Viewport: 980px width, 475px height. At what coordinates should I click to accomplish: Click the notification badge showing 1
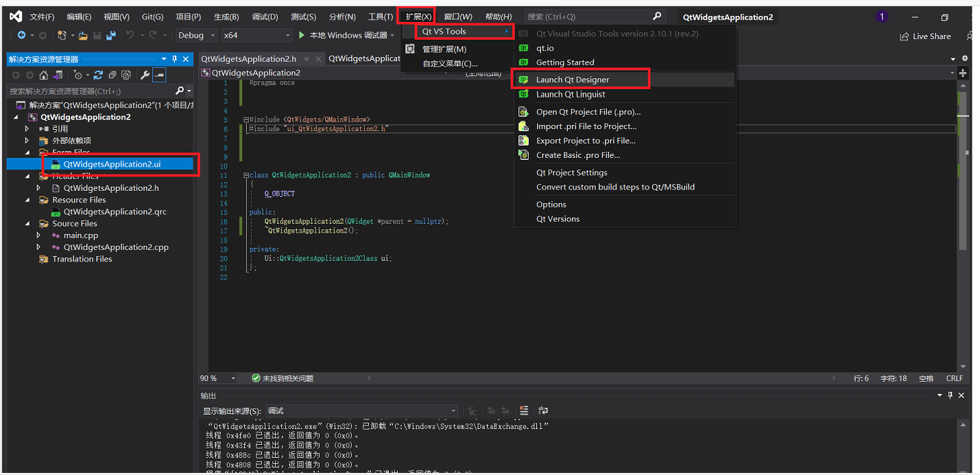pyautogui.click(x=881, y=16)
